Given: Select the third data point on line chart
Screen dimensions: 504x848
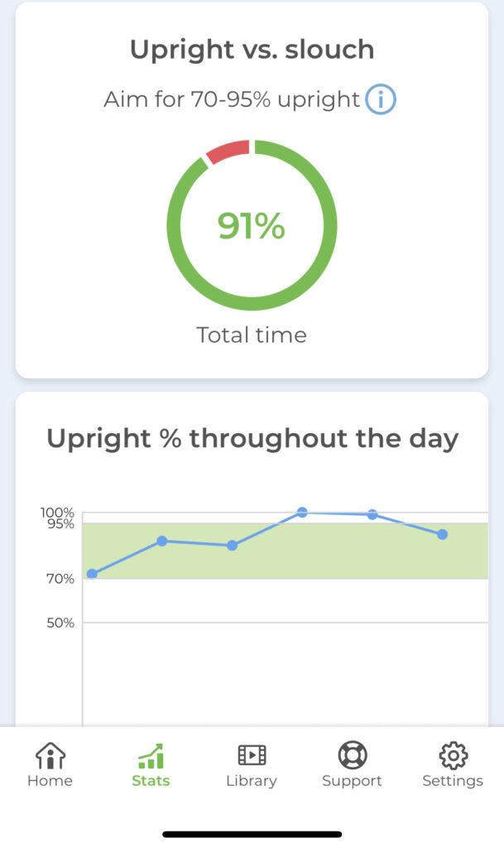Looking at the screenshot, I should click(233, 545).
